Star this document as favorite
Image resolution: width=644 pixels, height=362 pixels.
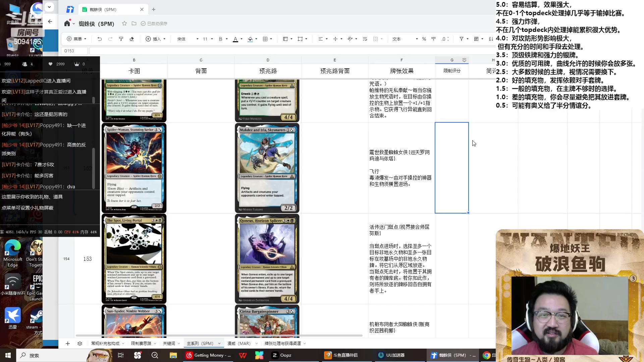[124, 23]
